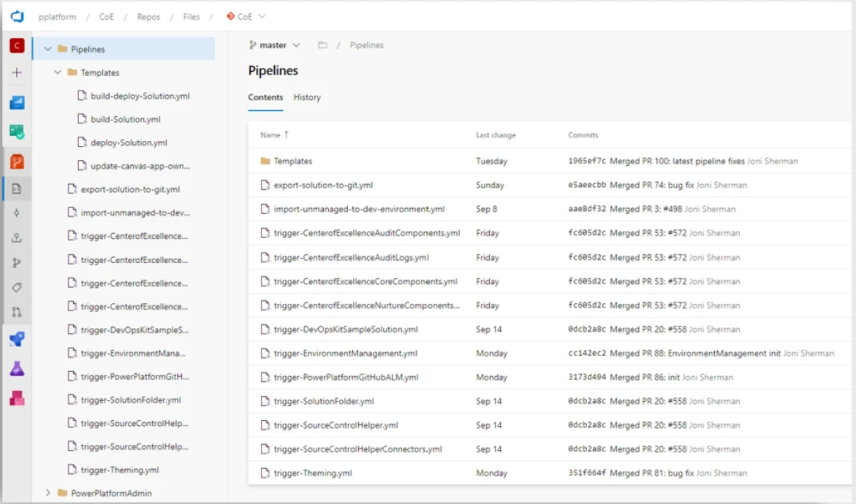Click commit aae8df32 Merged PR 3

pyautogui.click(x=624, y=209)
